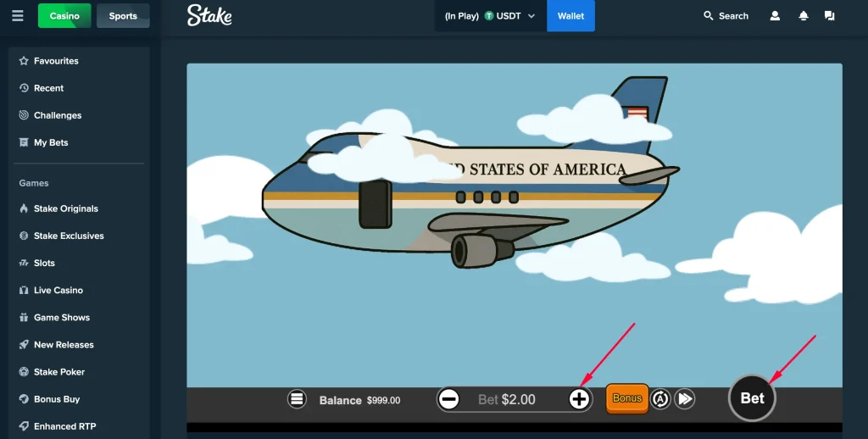Open the user profile icon
The width and height of the screenshot is (868, 439).
(775, 16)
